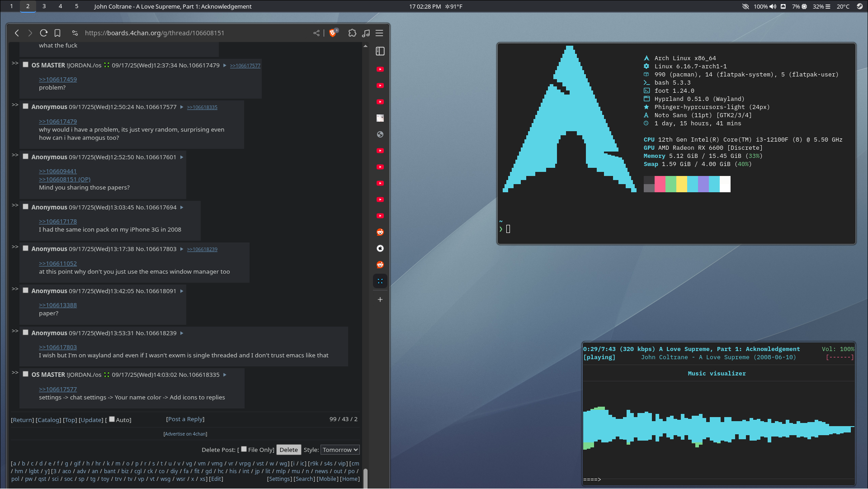Open post menu arrow for No.106618239
Image resolution: width=868 pixels, height=489 pixels.
coord(182,333)
